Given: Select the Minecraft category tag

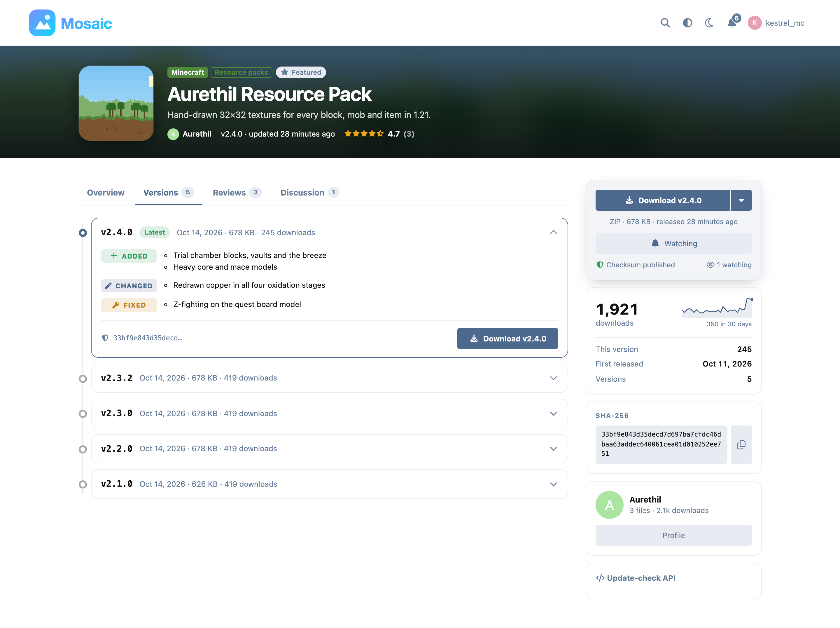Looking at the screenshot, I should pos(188,72).
